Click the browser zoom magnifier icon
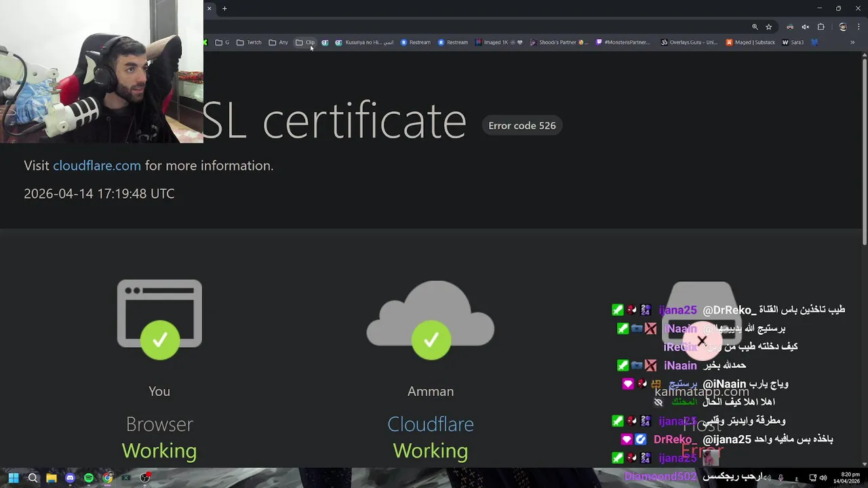This screenshot has width=868, height=488. 755,27
